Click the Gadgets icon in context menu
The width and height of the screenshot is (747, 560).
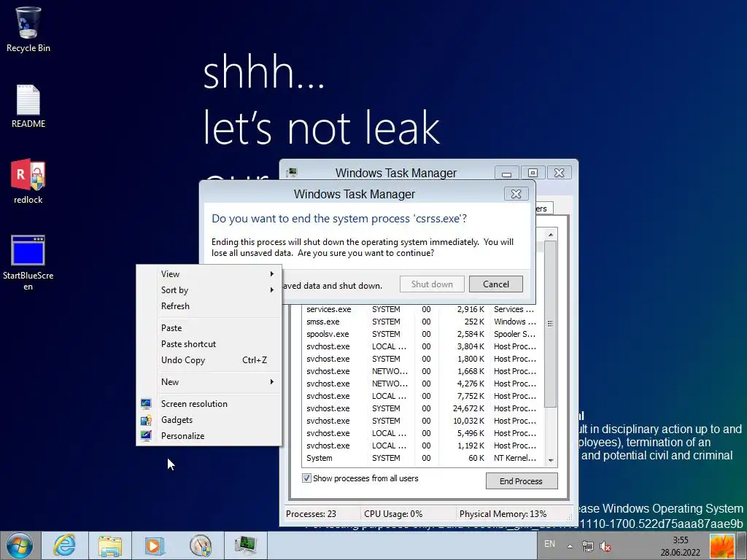pos(146,420)
